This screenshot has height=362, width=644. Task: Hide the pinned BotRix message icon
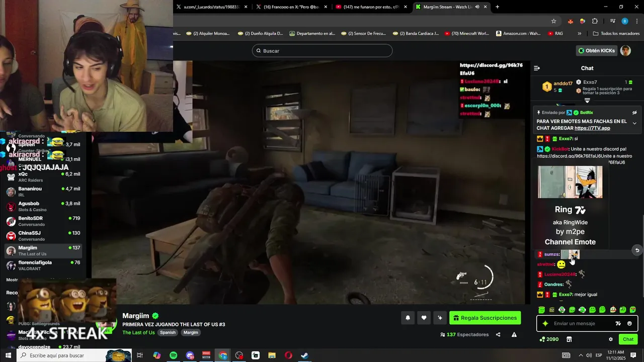(x=634, y=113)
